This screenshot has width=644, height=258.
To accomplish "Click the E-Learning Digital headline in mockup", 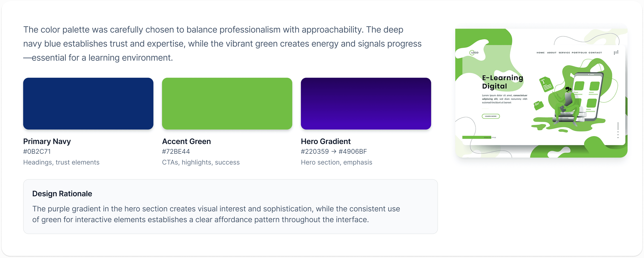I will point(502,82).
